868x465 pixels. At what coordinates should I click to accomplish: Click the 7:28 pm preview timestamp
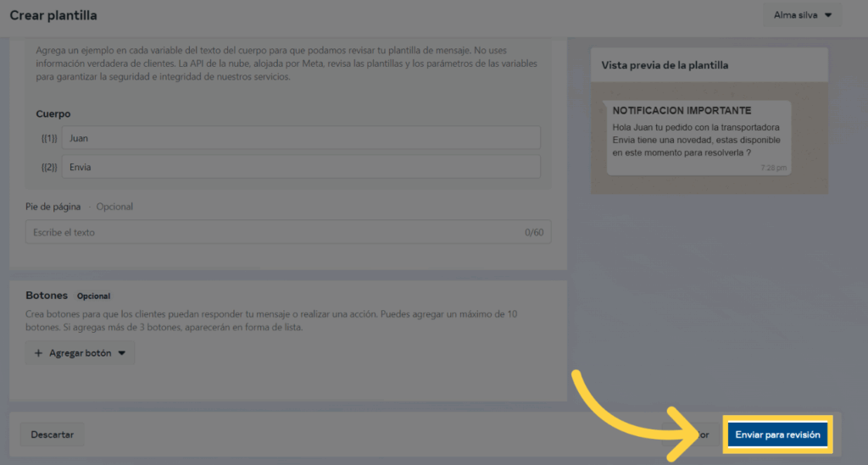click(x=774, y=168)
